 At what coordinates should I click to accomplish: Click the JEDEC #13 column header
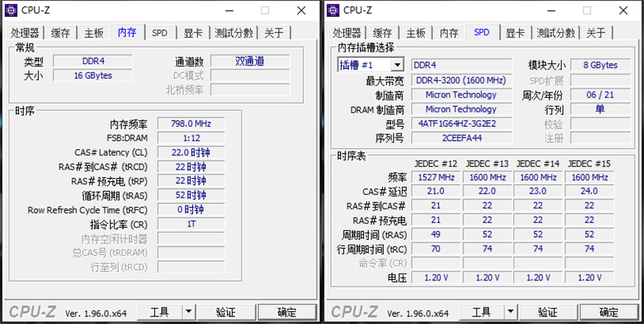coord(487,164)
